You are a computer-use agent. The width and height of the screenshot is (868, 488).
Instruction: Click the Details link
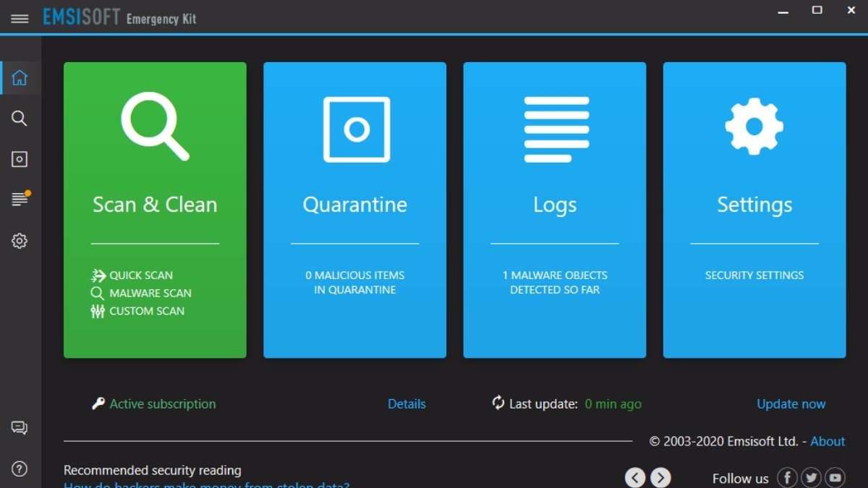[407, 404]
